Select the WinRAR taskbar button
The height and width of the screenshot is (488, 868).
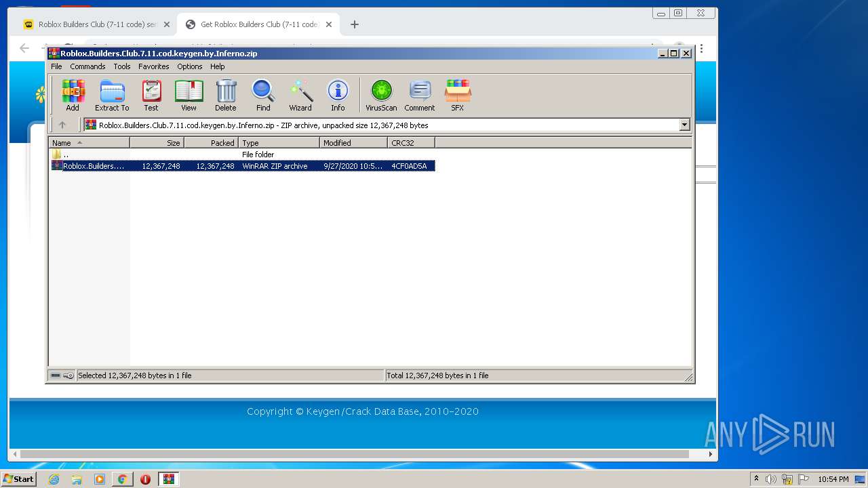168,479
